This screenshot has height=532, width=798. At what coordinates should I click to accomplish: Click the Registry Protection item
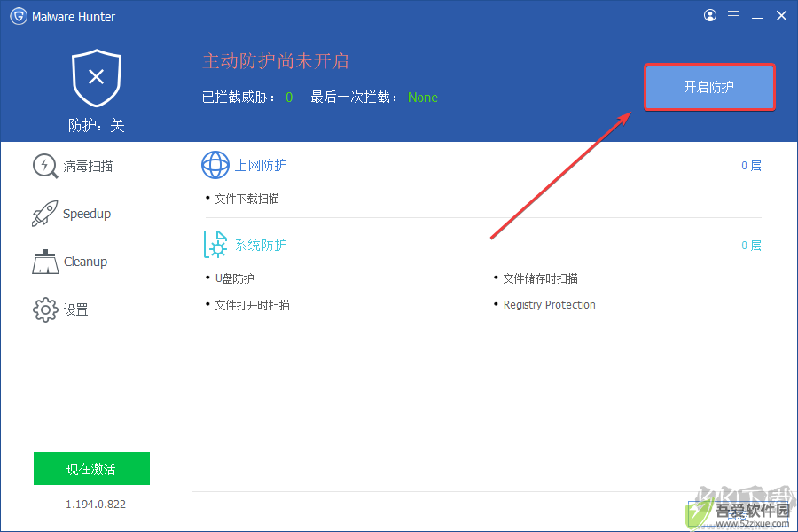pos(549,304)
